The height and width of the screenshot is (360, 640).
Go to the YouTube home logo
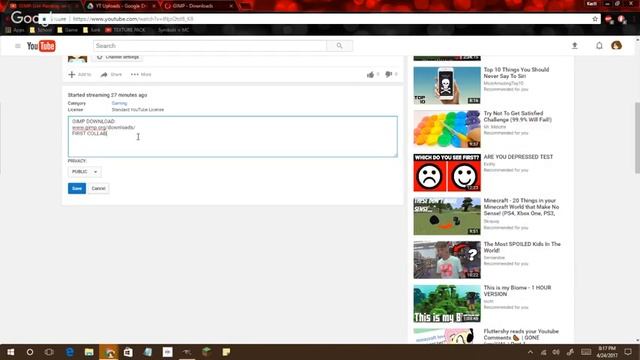tap(41, 46)
